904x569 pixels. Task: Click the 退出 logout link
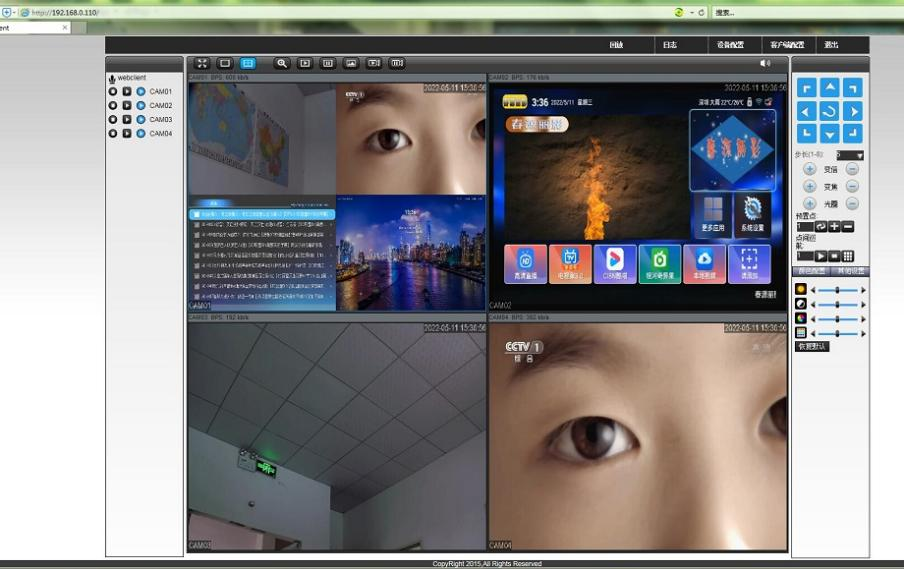click(831, 45)
